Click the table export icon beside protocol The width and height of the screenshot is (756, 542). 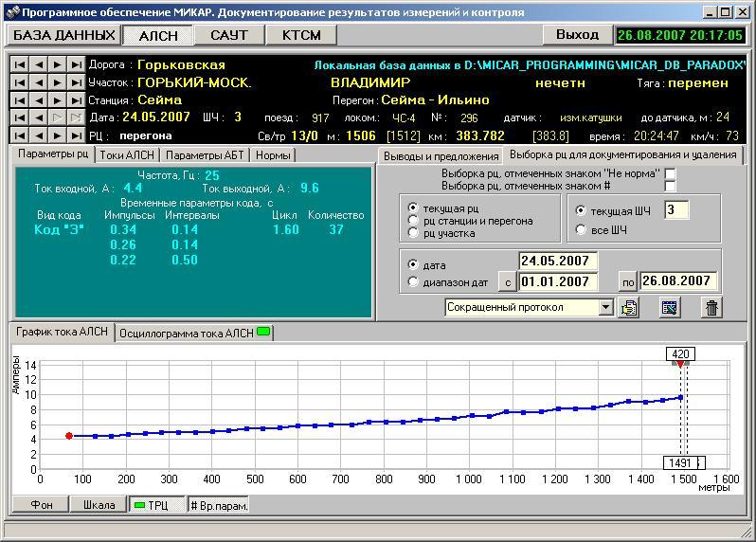pos(670,307)
